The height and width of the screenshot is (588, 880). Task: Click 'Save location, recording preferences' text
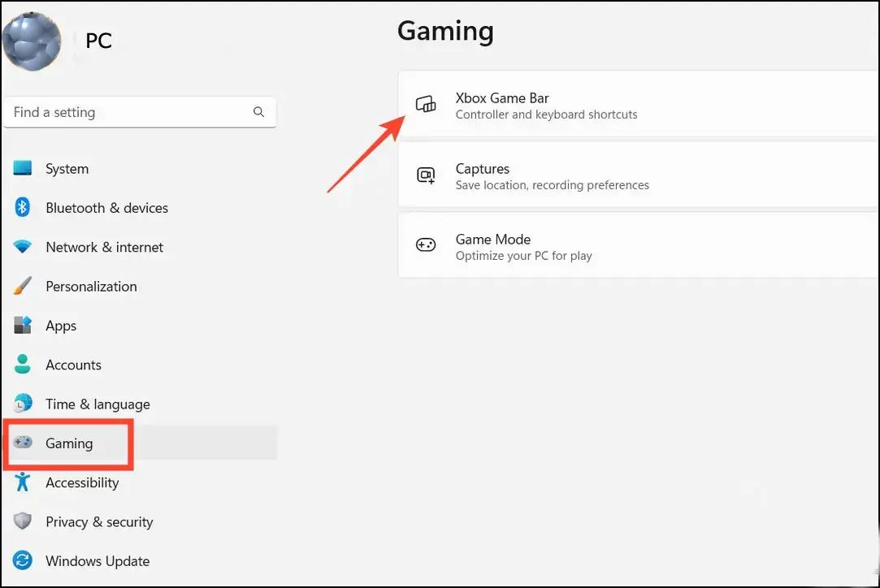tap(553, 185)
